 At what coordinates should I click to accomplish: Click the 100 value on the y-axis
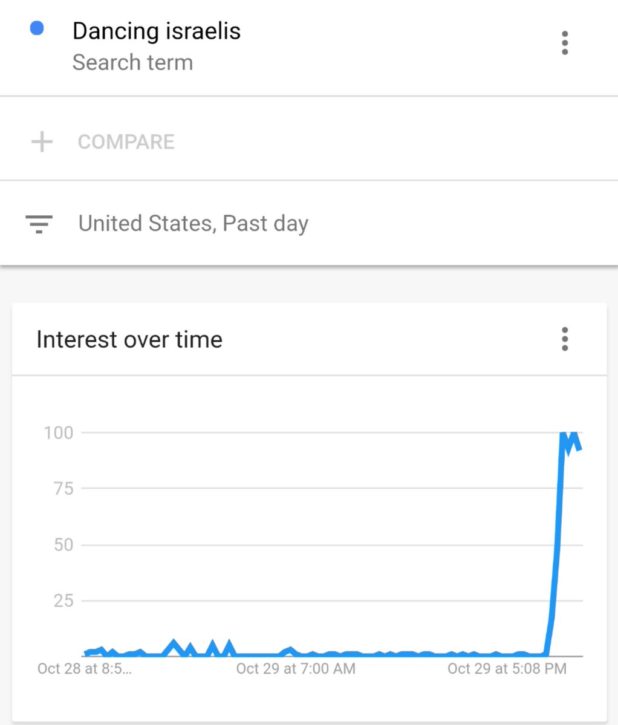point(59,433)
